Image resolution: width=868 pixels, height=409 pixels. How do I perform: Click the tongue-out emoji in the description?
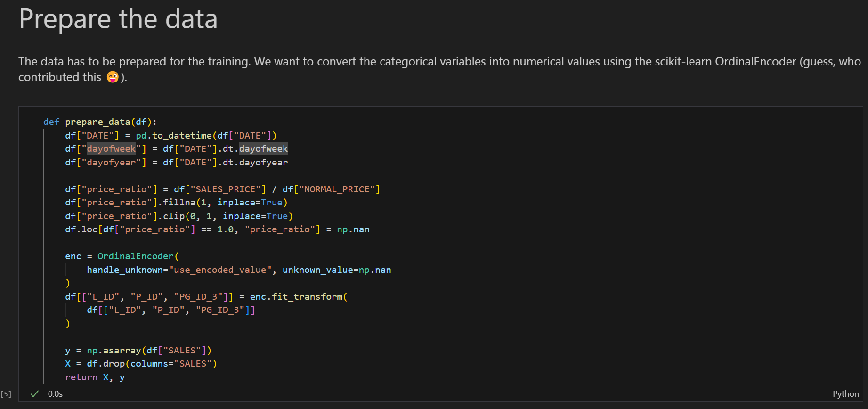tap(113, 77)
